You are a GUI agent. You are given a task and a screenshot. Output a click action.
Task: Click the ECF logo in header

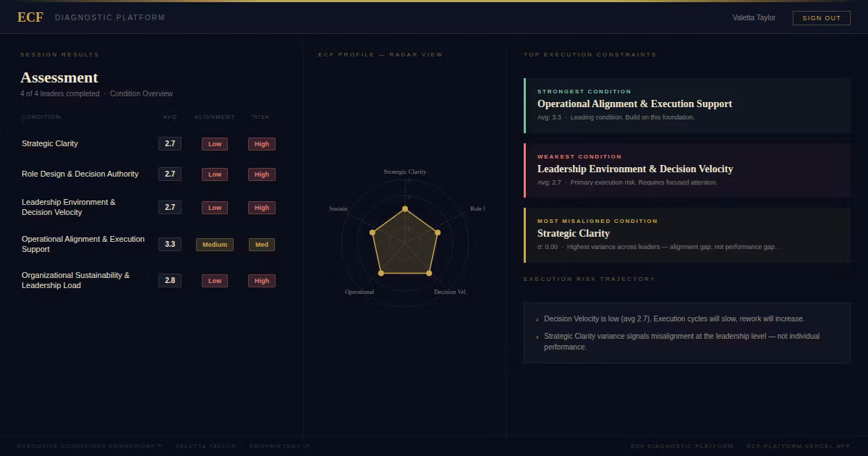click(x=30, y=17)
